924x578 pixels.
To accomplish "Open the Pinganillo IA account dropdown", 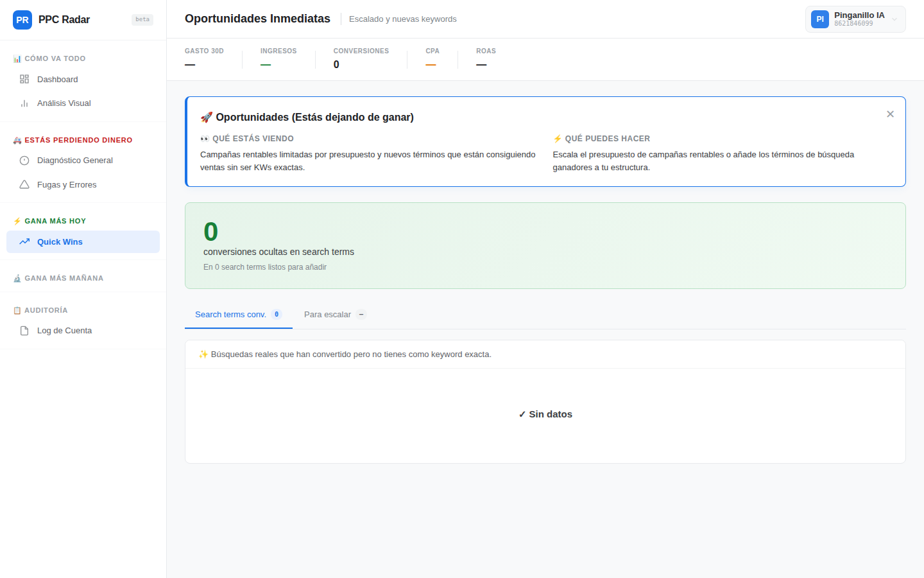I will pyautogui.click(x=855, y=19).
